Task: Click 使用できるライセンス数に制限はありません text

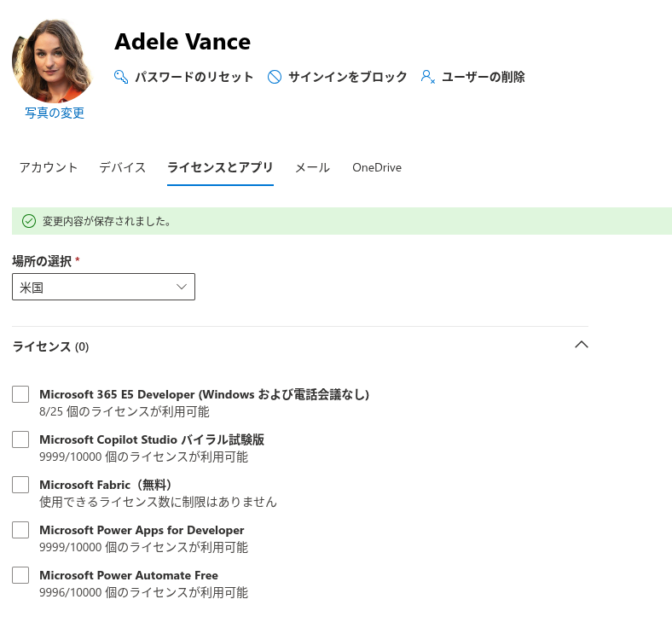Action: tap(158, 502)
